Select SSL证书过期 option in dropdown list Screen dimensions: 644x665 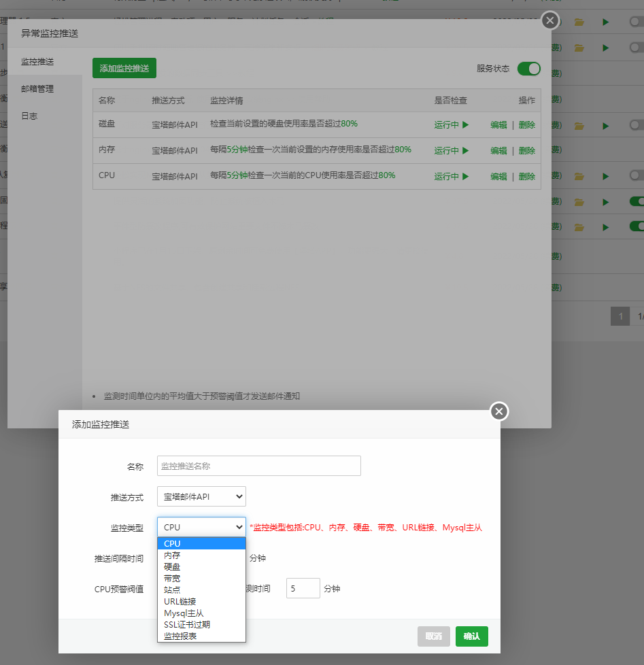point(201,624)
